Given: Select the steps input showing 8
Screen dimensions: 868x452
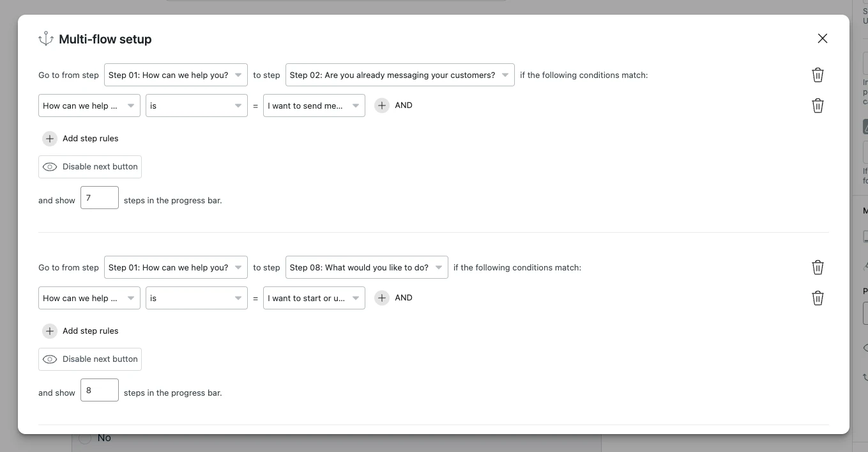Looking at the screenshot, I should coord(99,390).
